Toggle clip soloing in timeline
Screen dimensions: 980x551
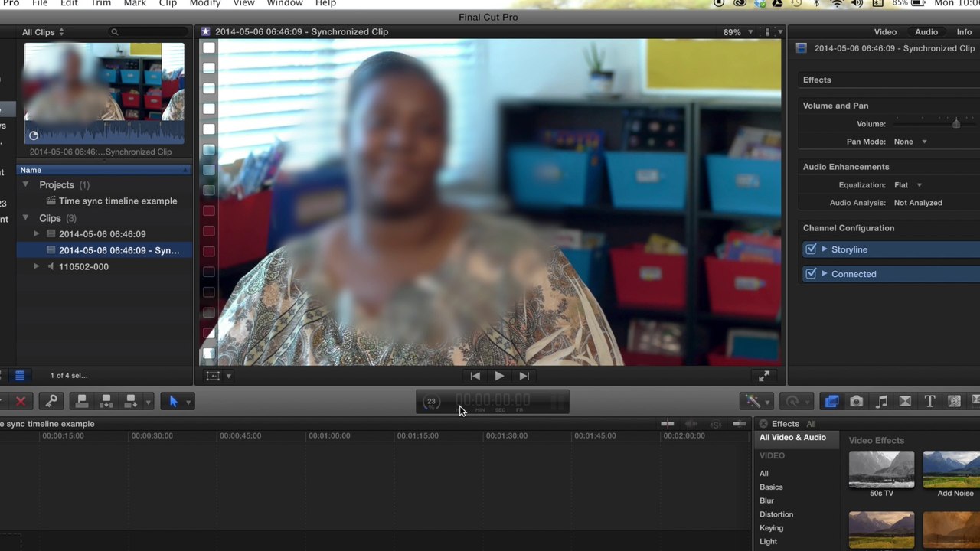tap(716, 424)
